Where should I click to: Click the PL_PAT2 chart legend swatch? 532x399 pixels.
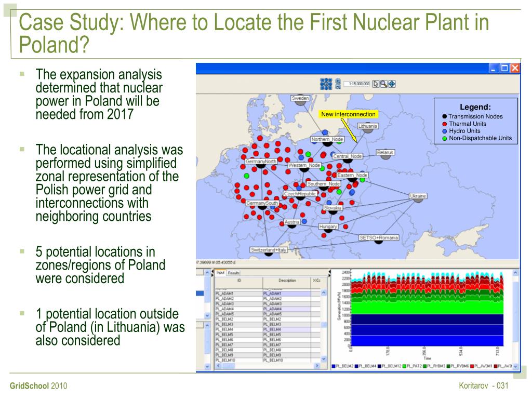(x=404, y=366)
